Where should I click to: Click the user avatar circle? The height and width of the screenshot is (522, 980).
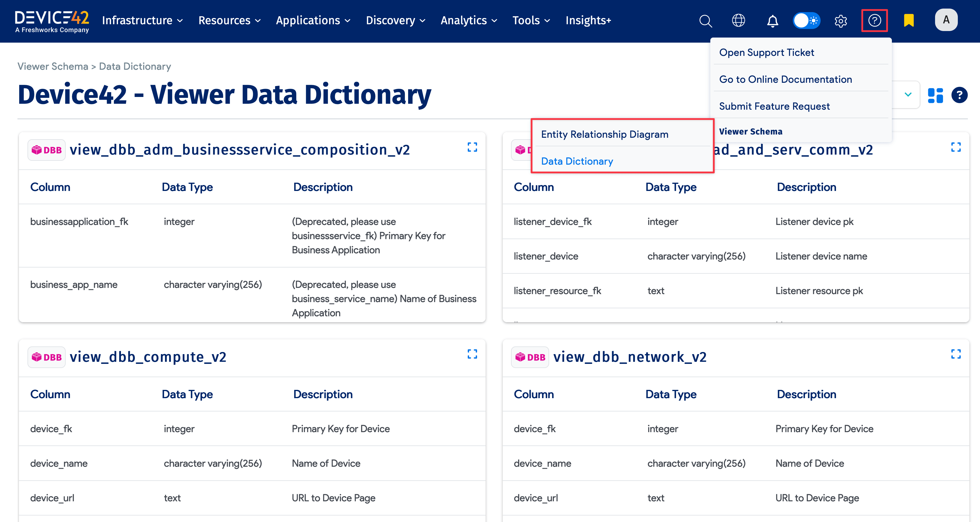point(947,20)
